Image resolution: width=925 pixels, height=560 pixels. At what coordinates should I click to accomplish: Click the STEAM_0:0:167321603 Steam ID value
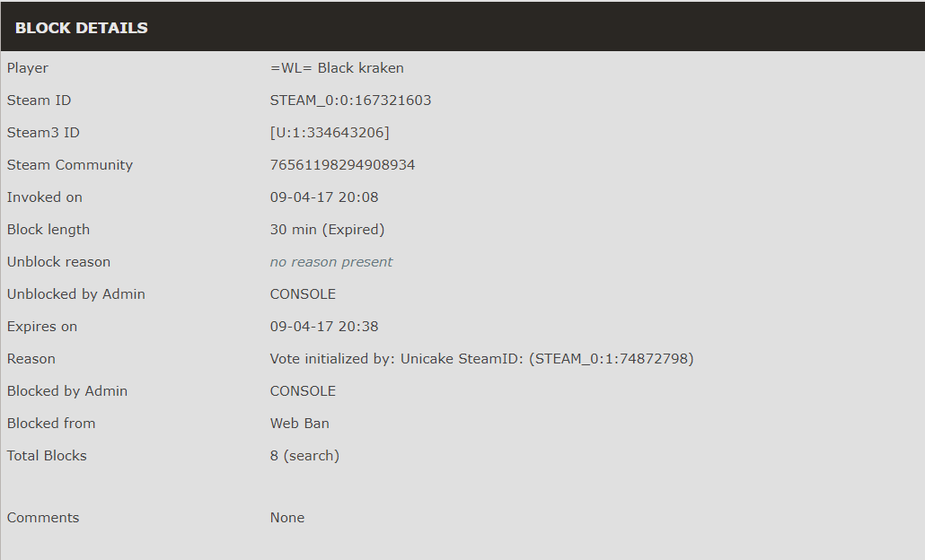point(350,101)
